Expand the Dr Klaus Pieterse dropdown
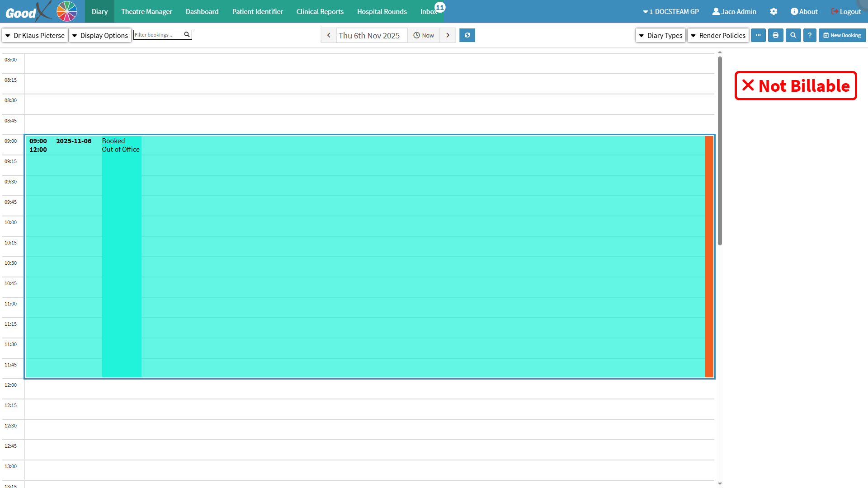Screen dimensions: 868x488 coord(35,35)
